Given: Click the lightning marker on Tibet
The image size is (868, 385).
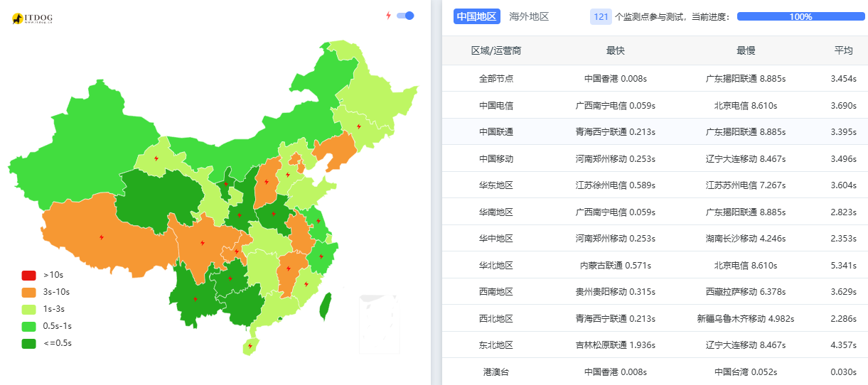Looking at the screenshot, I should 102,237.
